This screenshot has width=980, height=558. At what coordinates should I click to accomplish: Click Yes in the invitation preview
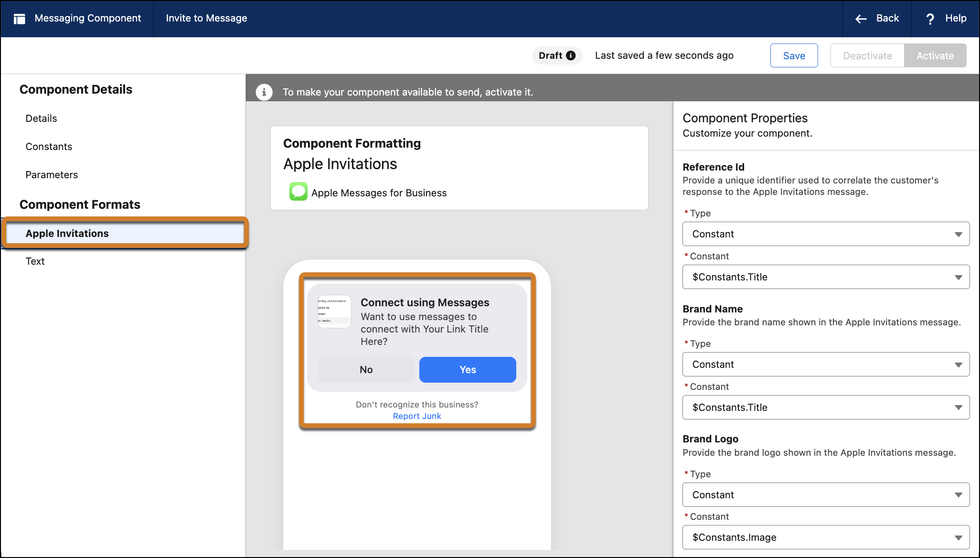468,370
